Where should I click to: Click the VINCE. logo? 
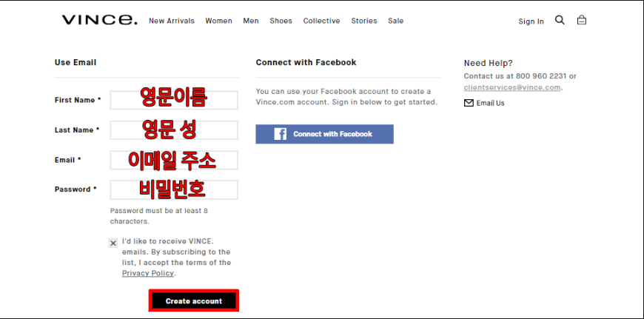pos(100,20)
